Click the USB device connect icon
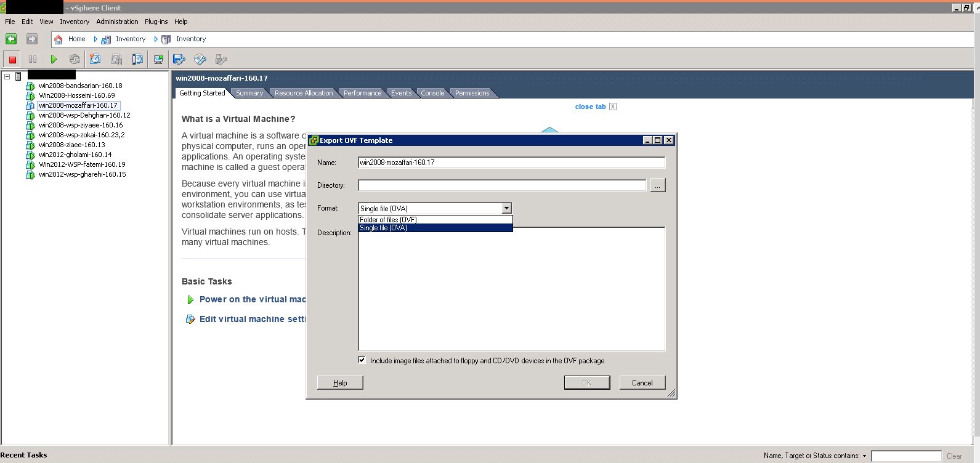980x463 pixels. tap(221, 59)
